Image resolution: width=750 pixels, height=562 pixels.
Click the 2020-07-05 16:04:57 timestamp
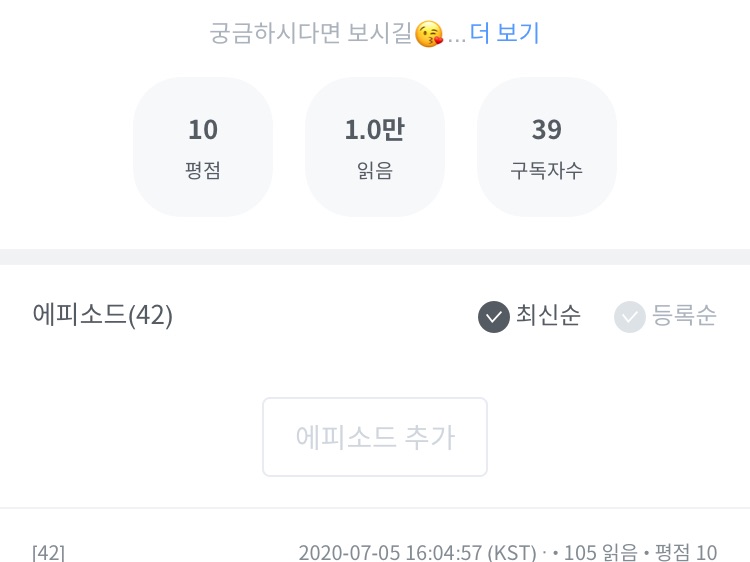[x=417, y=553]
